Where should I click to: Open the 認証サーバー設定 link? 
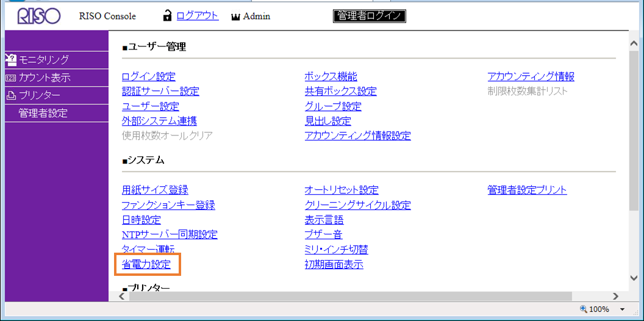tap(160, 92)
